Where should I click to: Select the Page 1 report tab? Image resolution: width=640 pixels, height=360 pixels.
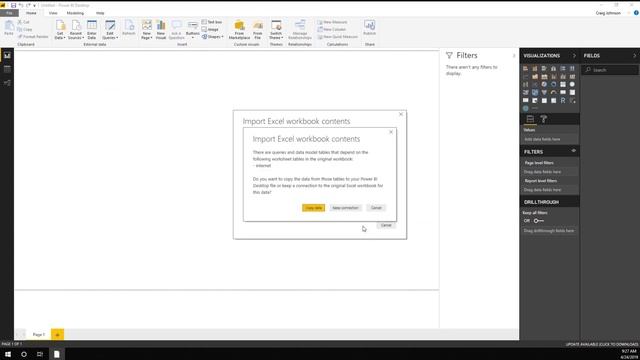(39, 334)
